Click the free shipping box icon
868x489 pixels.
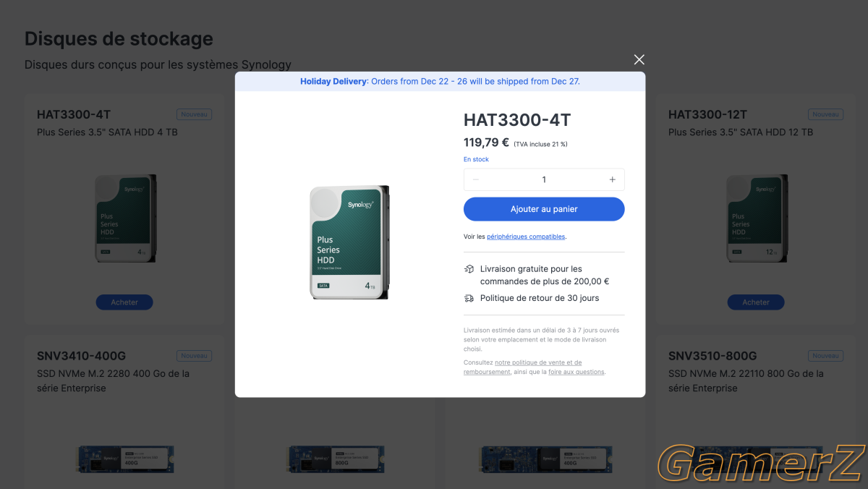[x=469, y=269]
